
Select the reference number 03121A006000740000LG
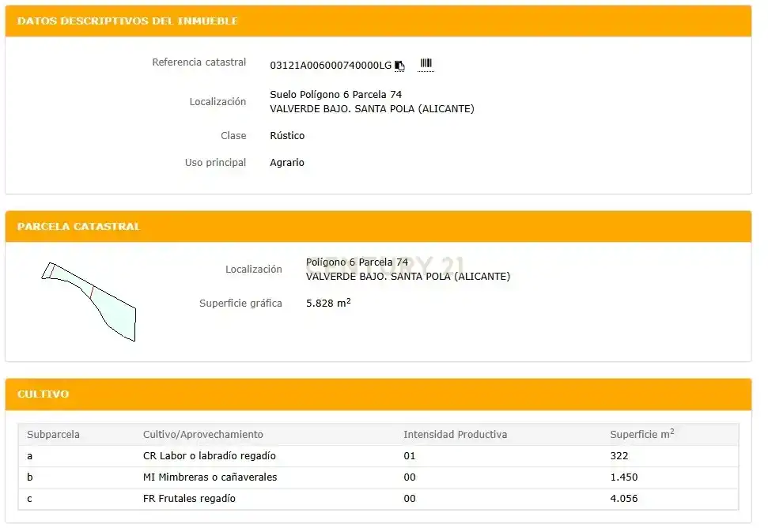pos(331,66)
